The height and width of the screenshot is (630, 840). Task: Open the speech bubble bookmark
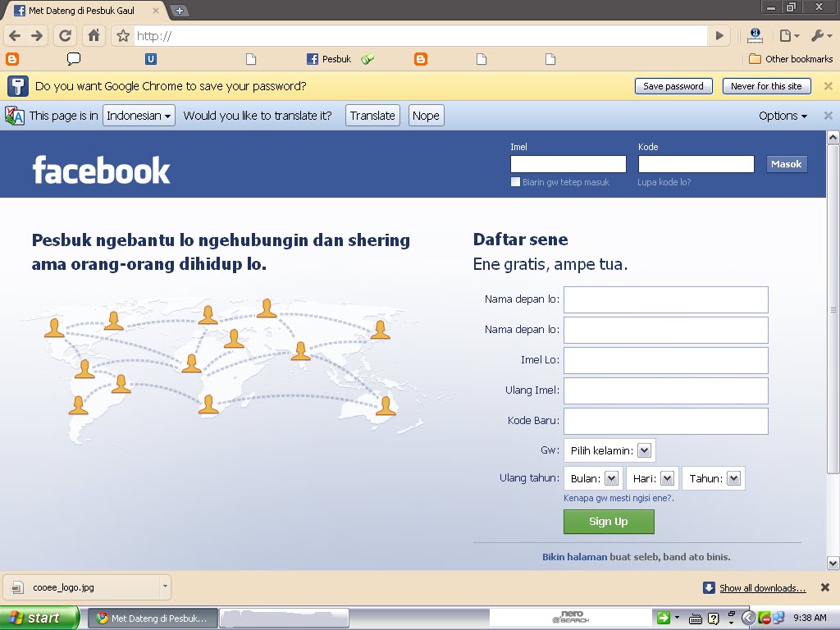point(73,59)
